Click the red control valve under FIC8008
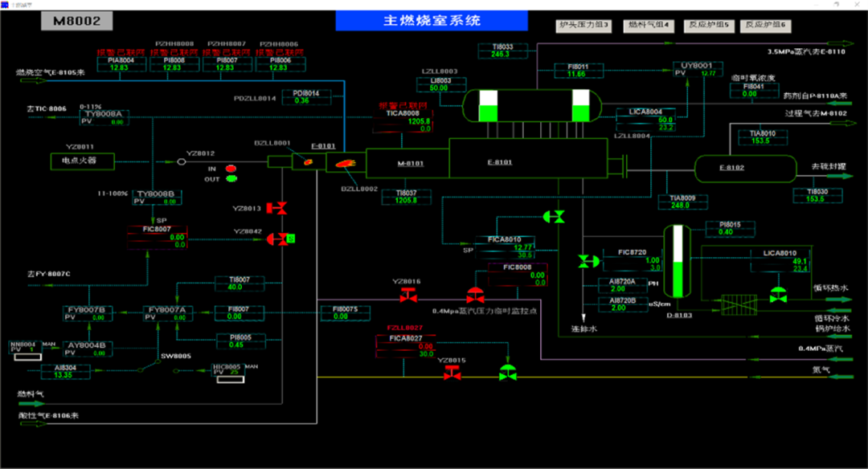The width and height of the screenshot is (868, 469). point(475,296)
